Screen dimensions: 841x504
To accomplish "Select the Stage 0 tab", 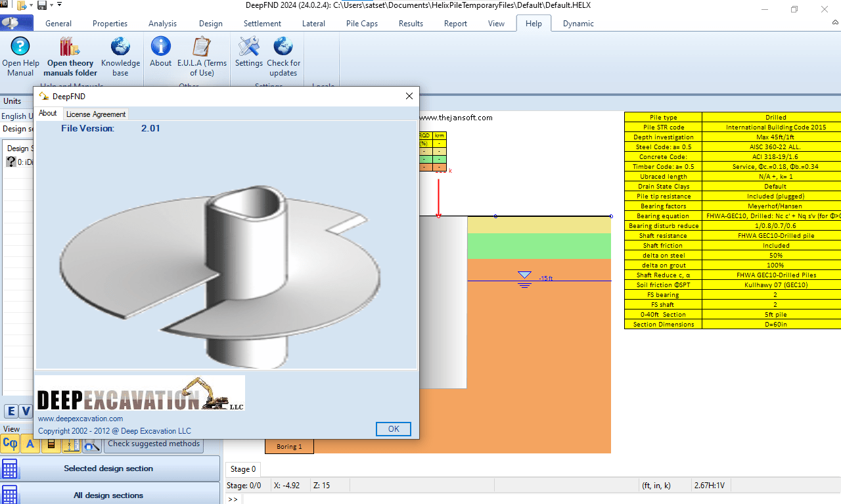I will pyautogui.click(x=244, y=469).
